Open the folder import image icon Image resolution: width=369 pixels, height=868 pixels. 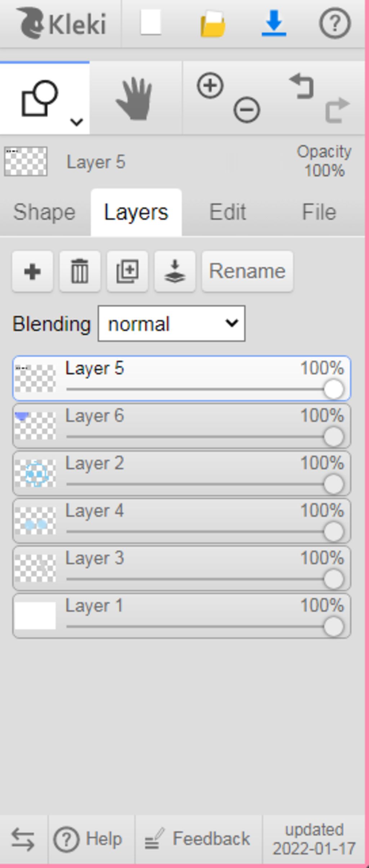[x=213, y=24]
